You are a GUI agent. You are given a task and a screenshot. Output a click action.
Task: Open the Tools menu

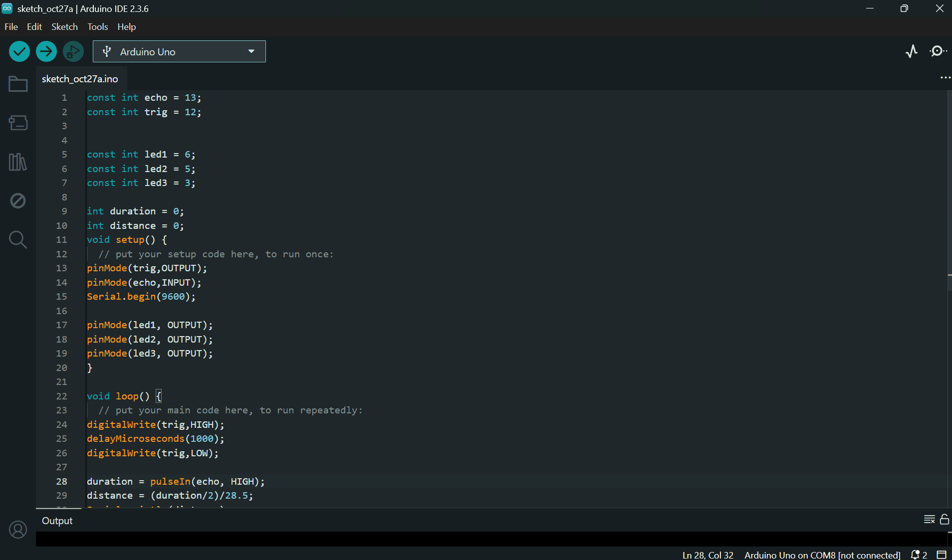click(x=97, y=27)
